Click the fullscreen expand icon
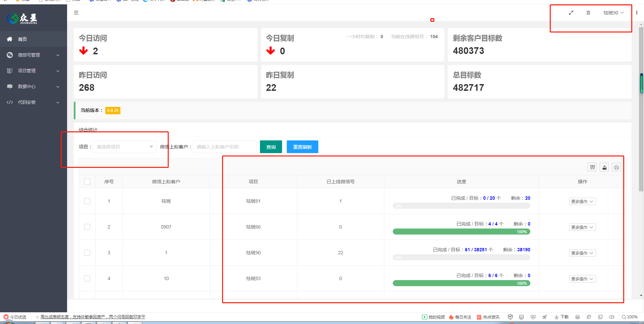644x324 pixels. pos(571,13)
